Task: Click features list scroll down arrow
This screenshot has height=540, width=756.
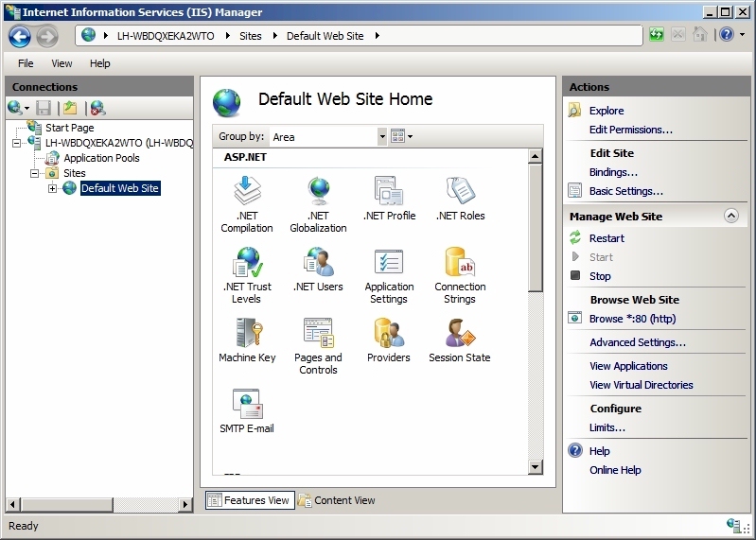Action: 536,466
